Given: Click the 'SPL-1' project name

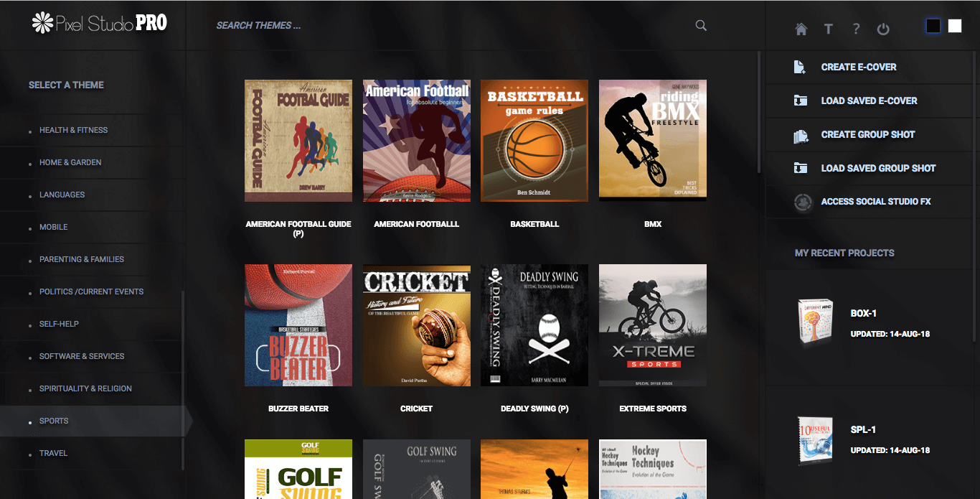Looking at the screenshot, I should tap(863, 430).
